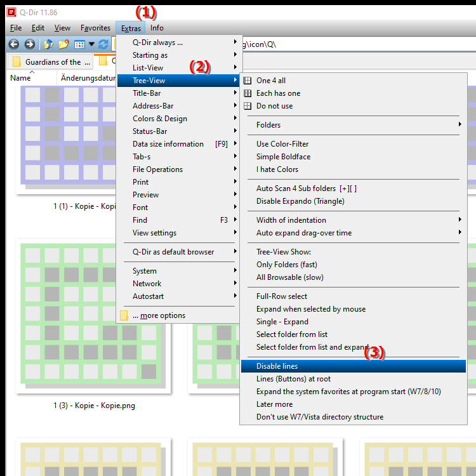This screenshot has width=476, height=476.
Task: Toggle Don't use W7/Vista directory structure
Action: 354,417
